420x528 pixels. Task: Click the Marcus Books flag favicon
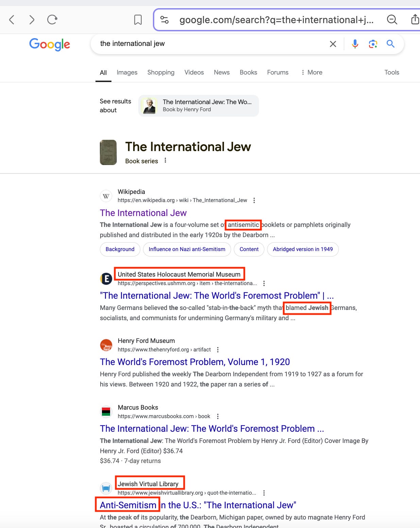106,412
